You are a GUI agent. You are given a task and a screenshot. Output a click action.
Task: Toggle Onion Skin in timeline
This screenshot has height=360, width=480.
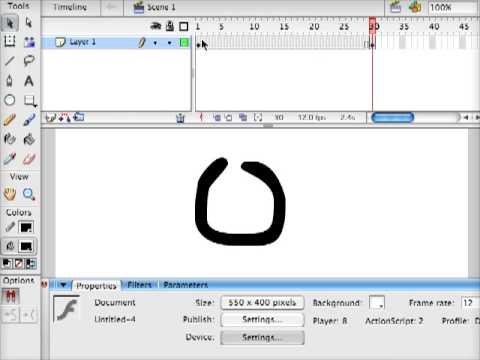(x=216, y=117)
